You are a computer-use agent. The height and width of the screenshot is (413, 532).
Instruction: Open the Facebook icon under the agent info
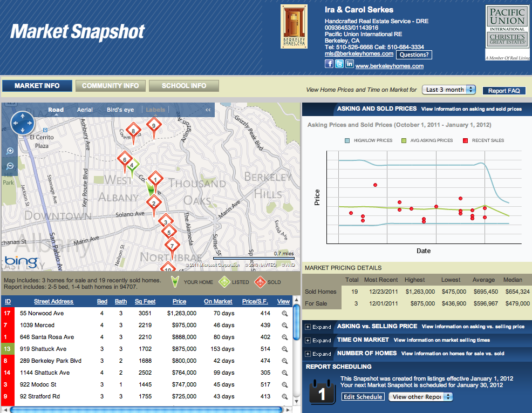click(329, 63)
